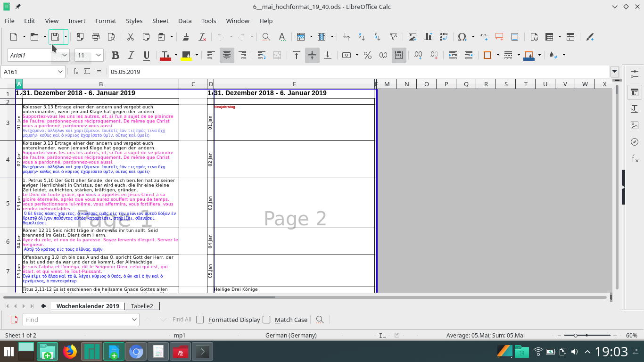This screenshot has width=644, height=362.
Task: Click the Save document icon
Action: tap(55, 37)
